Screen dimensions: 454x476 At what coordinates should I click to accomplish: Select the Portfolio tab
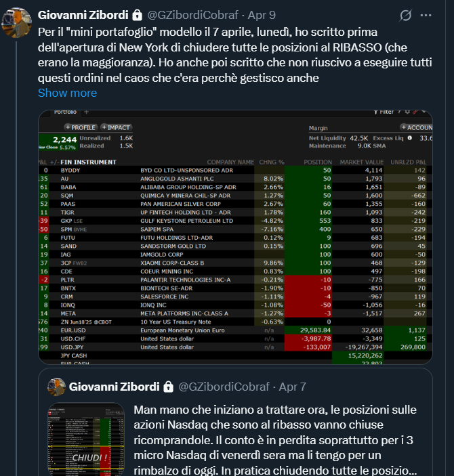65,112
